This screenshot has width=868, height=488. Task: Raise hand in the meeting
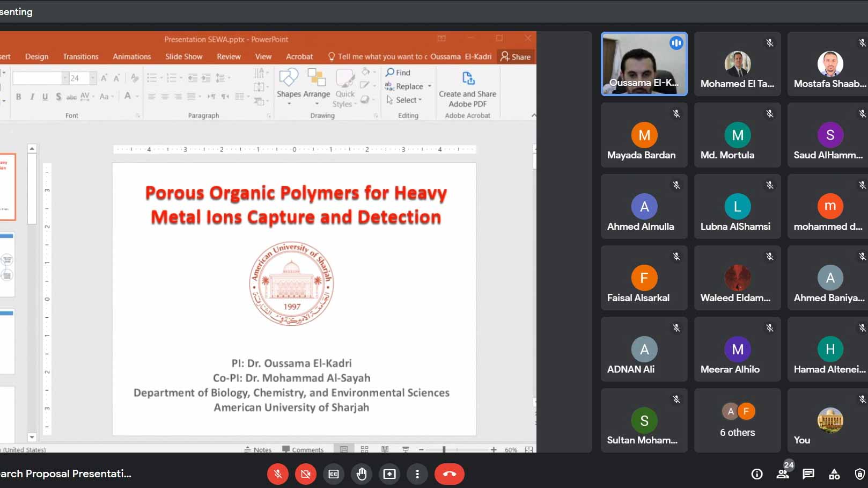click(x=362, y=474)
